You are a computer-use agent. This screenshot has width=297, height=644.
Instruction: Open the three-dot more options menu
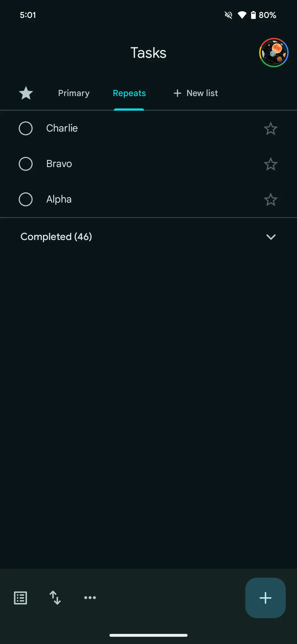90,597
